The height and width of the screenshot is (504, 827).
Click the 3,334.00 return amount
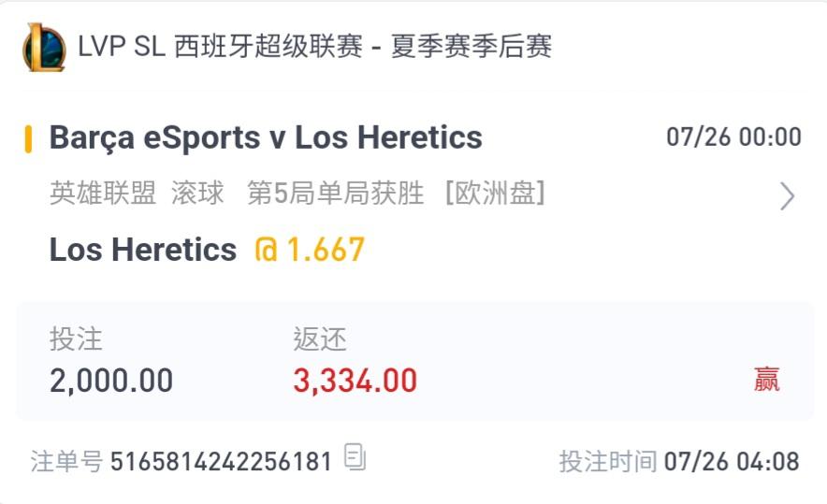coord(355,381)
